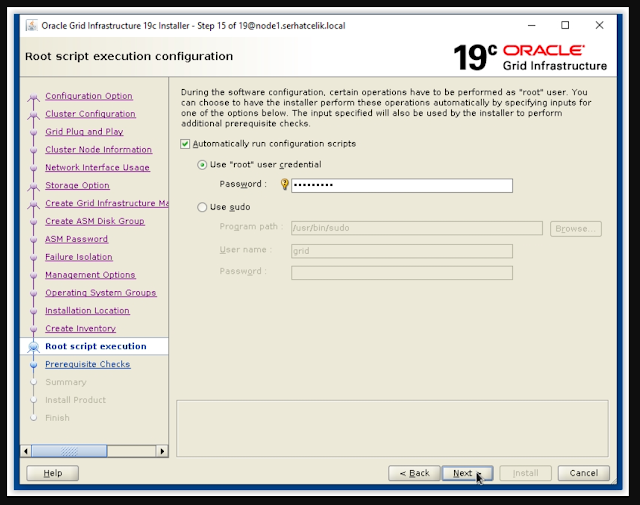Go to Configuration Option step
The height and width of the screenshot is (505, 640).
(89, 96)
